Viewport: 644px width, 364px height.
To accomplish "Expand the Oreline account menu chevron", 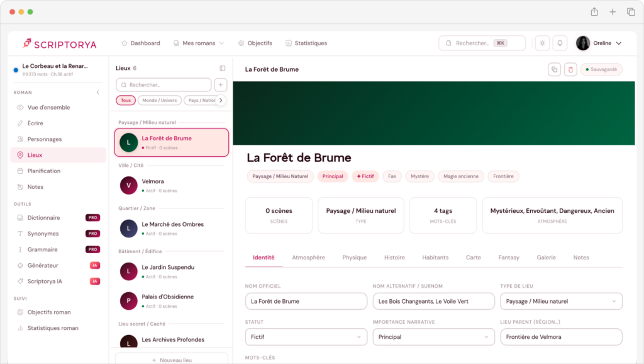I will click(x=619, y=43).
